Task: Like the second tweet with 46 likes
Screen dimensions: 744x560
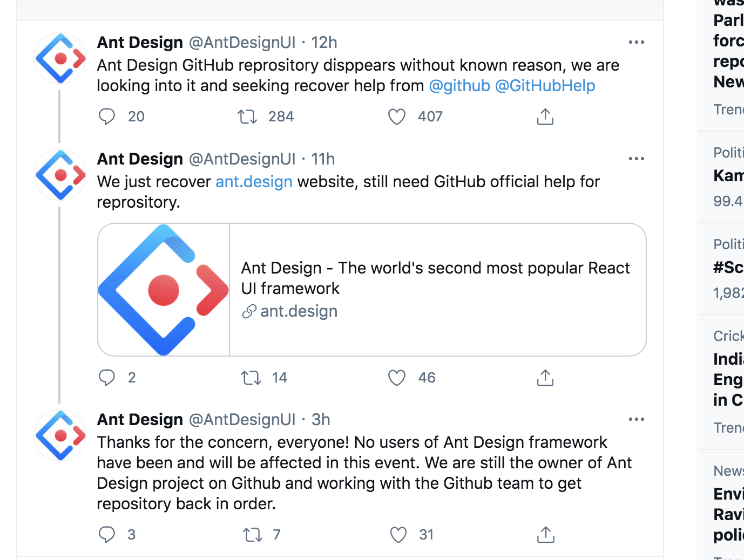Action: tap(396, 378)
